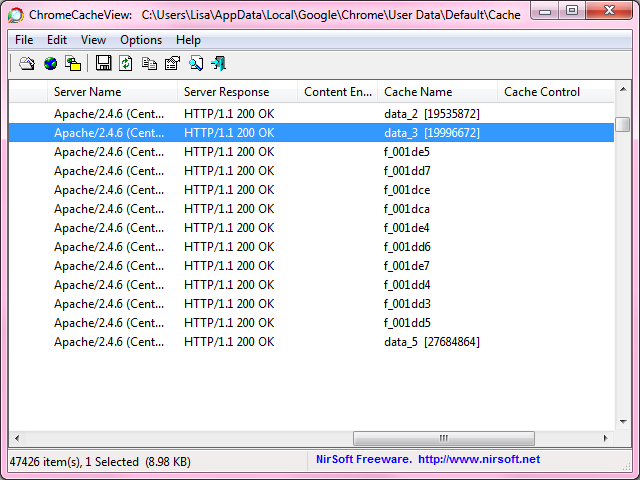Screen dimensions: 640x480
Task: Select the cache row f_001dd5
Action: 311,323
